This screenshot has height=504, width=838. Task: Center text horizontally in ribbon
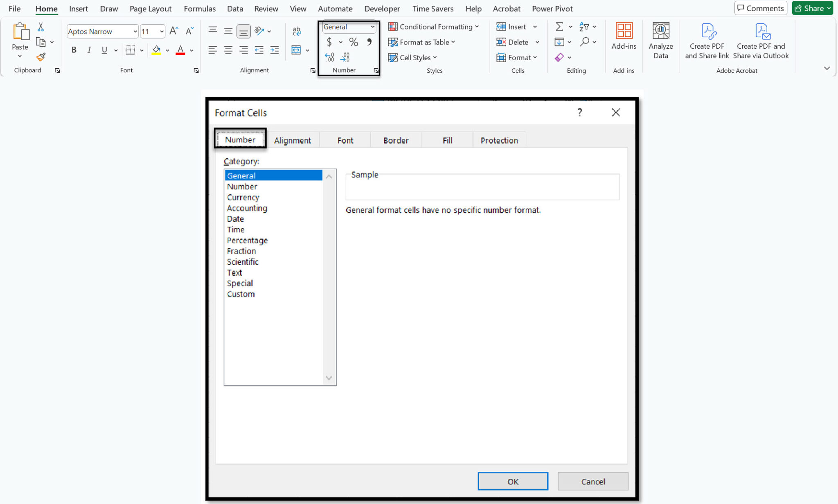coord(228,50)
